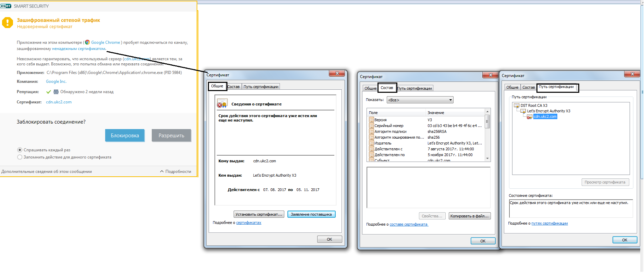Screen dimensions: 644x278
Task: Open Состав tab in the Сведения о сертификате window
Action: coord(234,87)
